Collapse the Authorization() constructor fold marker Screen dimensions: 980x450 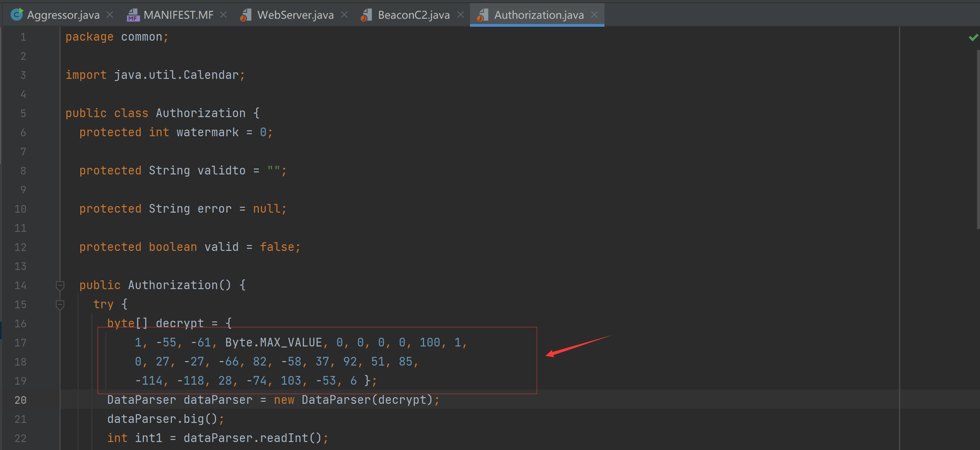click(x=60, y=285)
